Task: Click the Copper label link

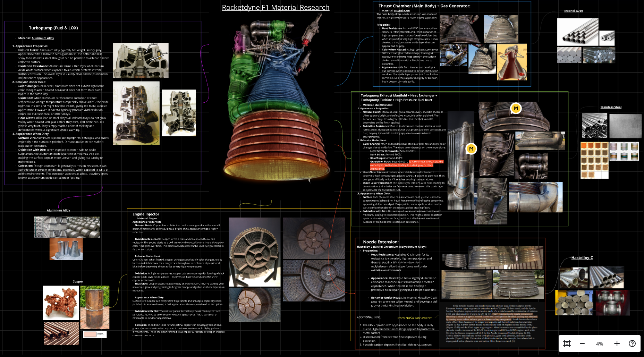Action: pyautogui.click(x=78, y=281)
